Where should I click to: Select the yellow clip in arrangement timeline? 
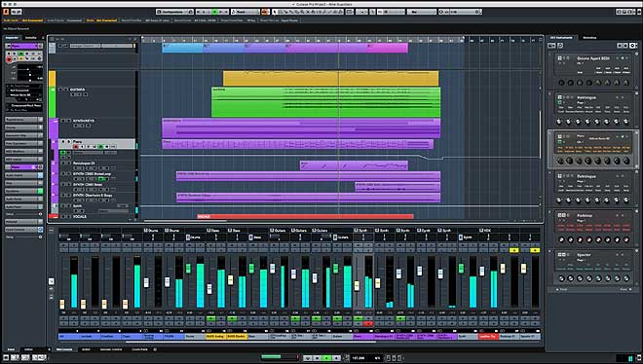coord(330,78)
